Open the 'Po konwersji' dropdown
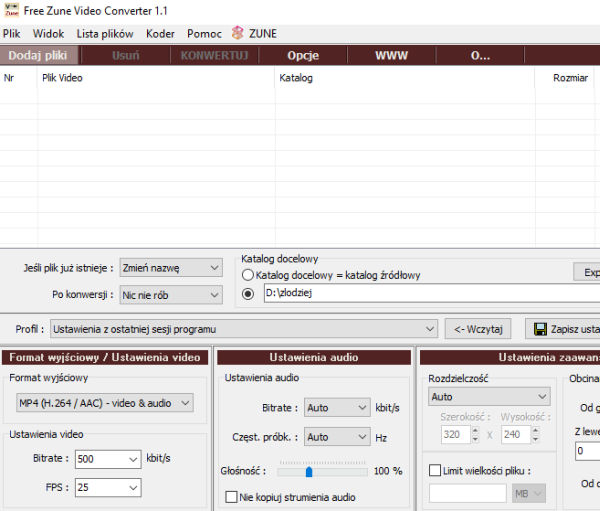Image resolution: width=600 pixels, height=511 pixels. (171, 295)
